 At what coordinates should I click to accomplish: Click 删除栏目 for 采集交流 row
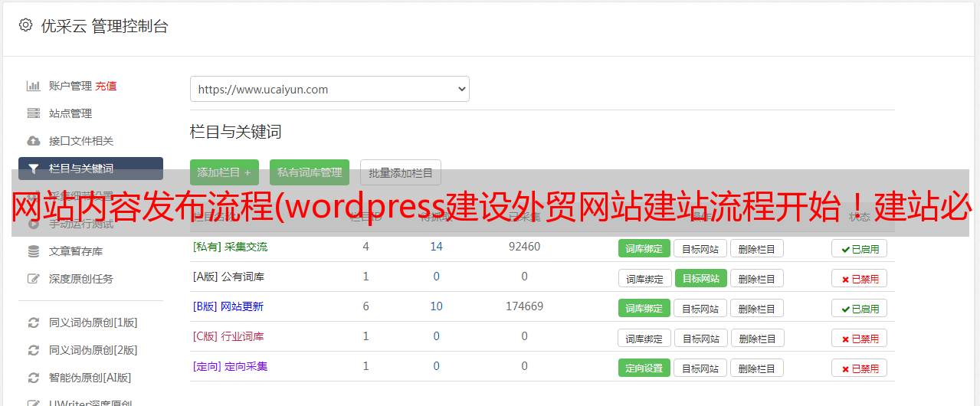point(756,248)
